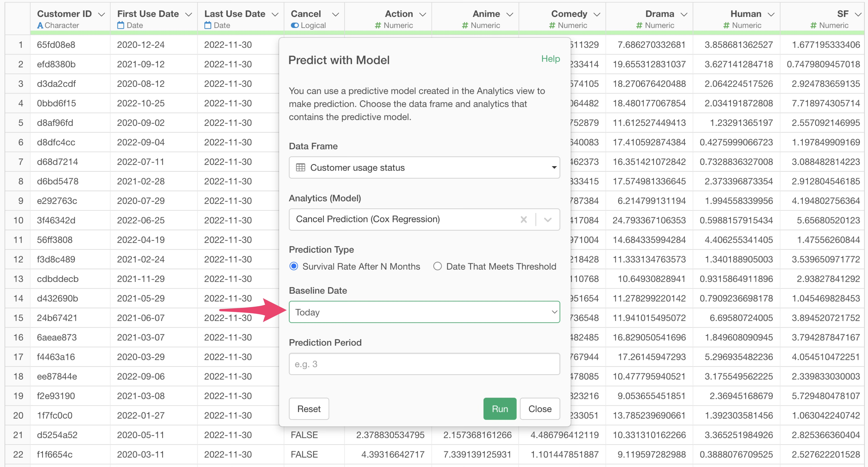Open the Comedy column header menu
This screenshot has width=868, height=467.
[x=597, y=14]
